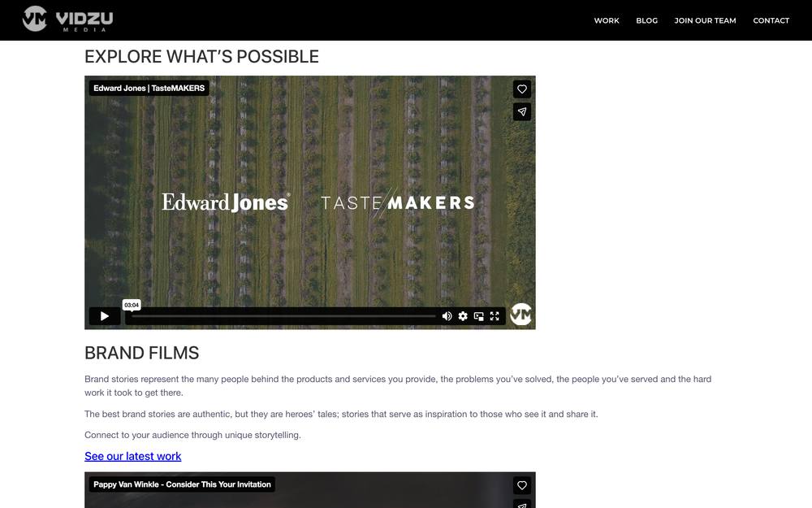The width and height of the screenshot is (812, 508).
Task: Enter fullscreen on Edward Jones video
Action: (x=495, y=316)
